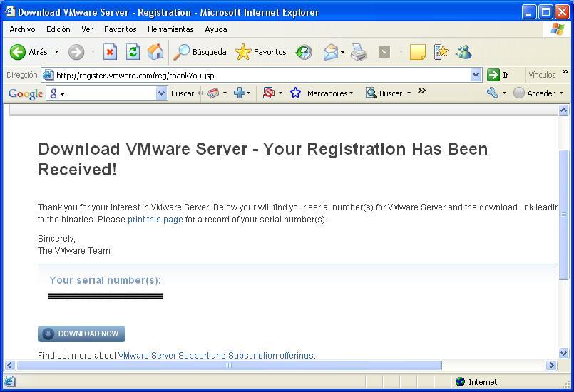Open the Marcadores dropdown in Google toolbar

click(x=329, y=93)
